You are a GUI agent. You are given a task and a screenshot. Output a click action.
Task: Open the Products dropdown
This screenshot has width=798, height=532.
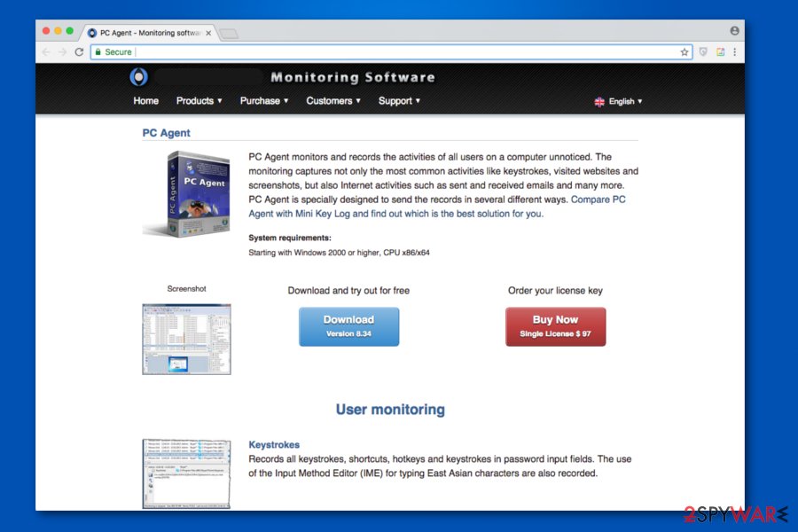pos(199,101)
